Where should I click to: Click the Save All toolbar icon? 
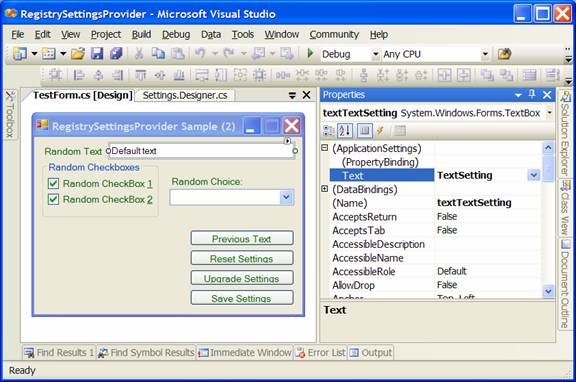point(116,54)
